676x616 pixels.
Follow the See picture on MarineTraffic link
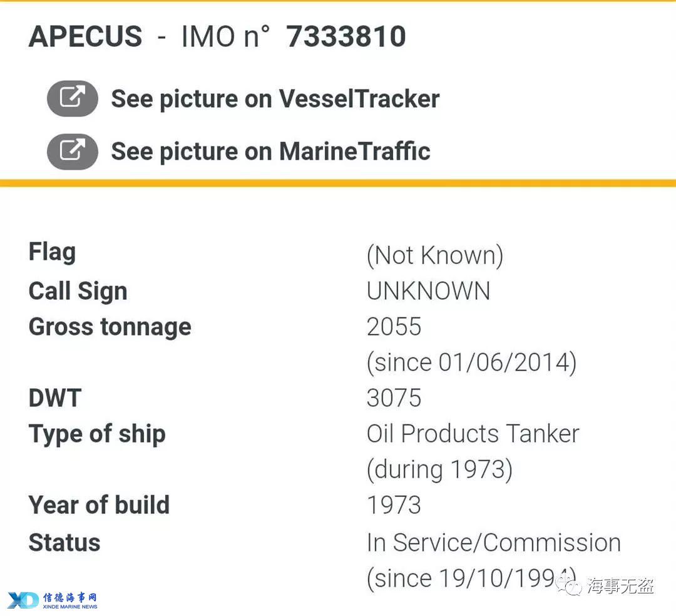(270, 151)
